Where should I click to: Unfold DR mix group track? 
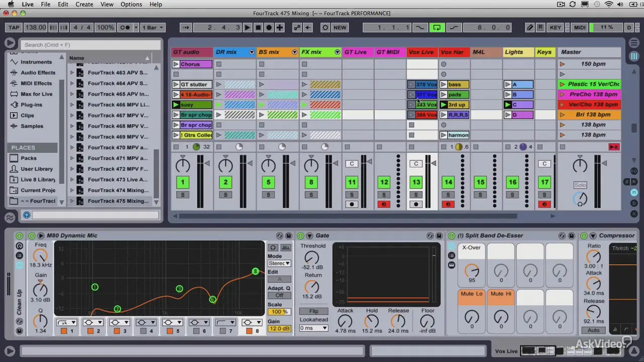252,52
